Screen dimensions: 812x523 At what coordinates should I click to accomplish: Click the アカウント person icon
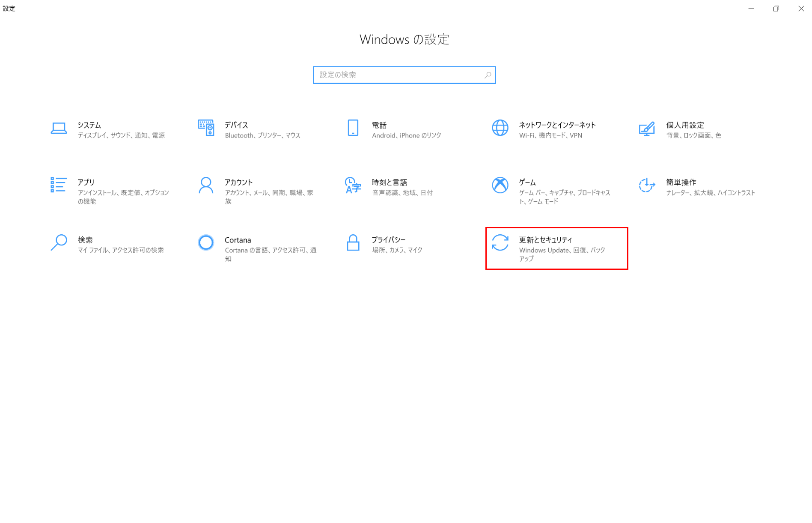point(206,185)
